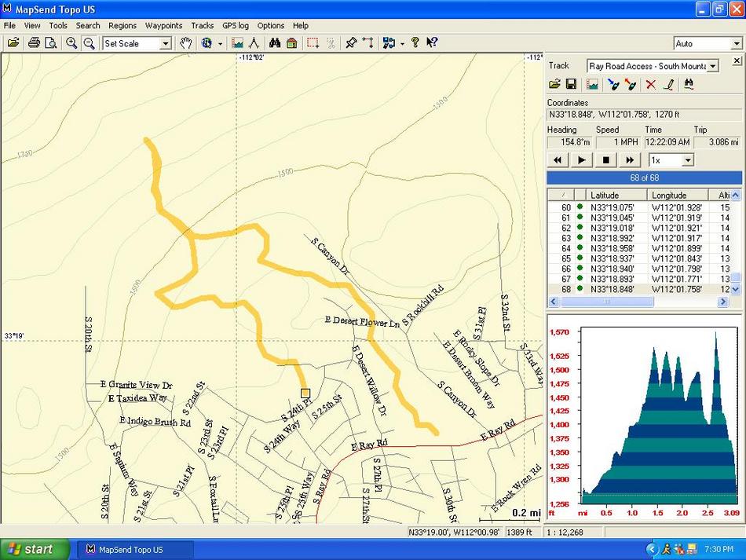The image size is (746, 560).
Task: Select the divider distance measuring tool
Action: 254,43
